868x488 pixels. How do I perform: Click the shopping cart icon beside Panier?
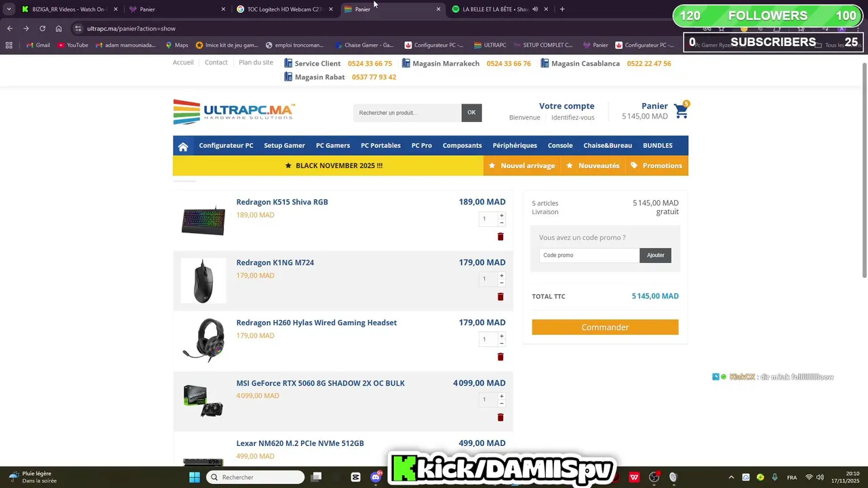(682, 111)
